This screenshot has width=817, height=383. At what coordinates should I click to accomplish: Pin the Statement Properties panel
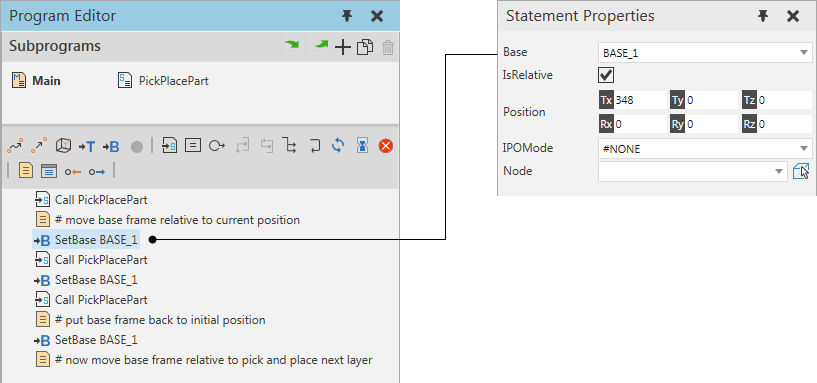tap(763, 16)
